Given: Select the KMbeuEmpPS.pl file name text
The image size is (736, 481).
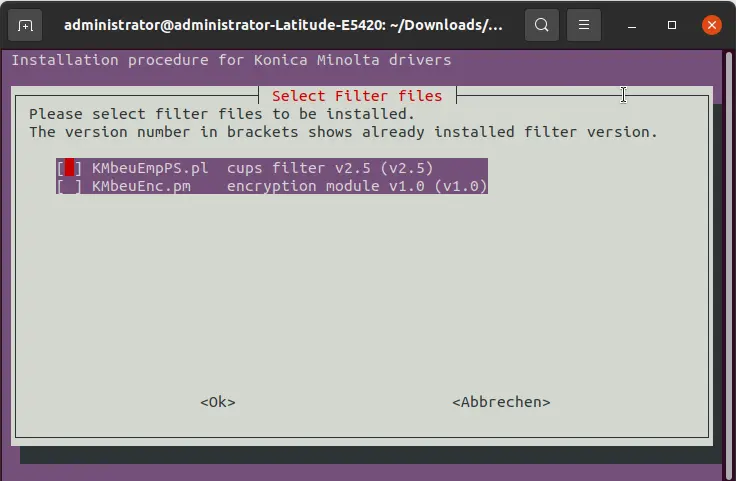Looking at the screenshot, I should tap(150, 168).
